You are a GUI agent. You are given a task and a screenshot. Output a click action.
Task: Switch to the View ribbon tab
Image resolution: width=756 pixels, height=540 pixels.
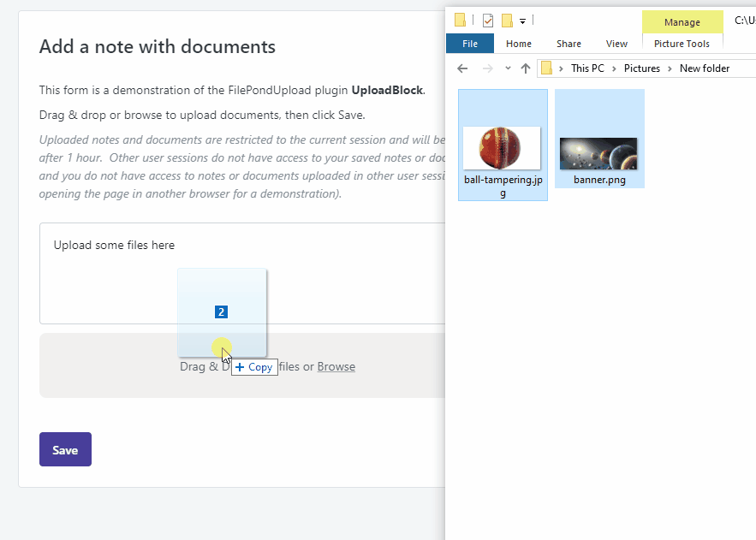pyautogui.click(x=616, y=43)
